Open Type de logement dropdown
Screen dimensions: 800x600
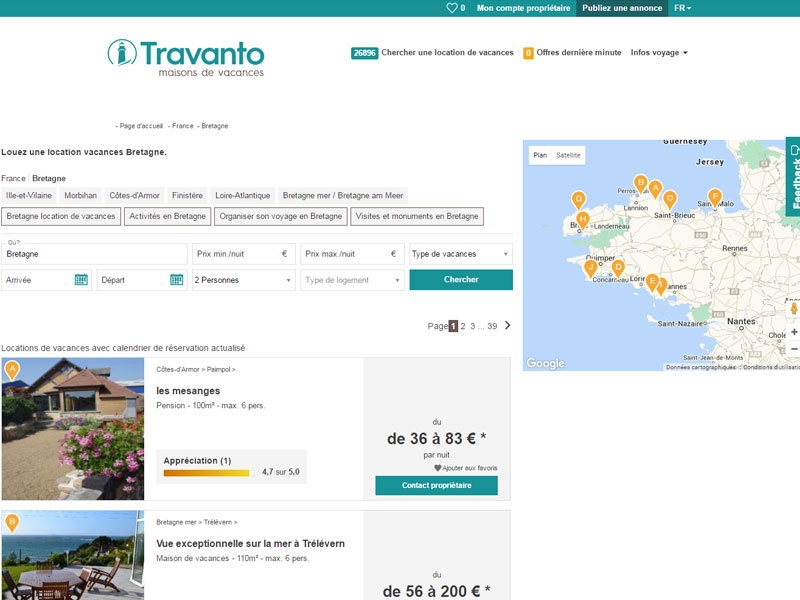(x=352, y=280)
